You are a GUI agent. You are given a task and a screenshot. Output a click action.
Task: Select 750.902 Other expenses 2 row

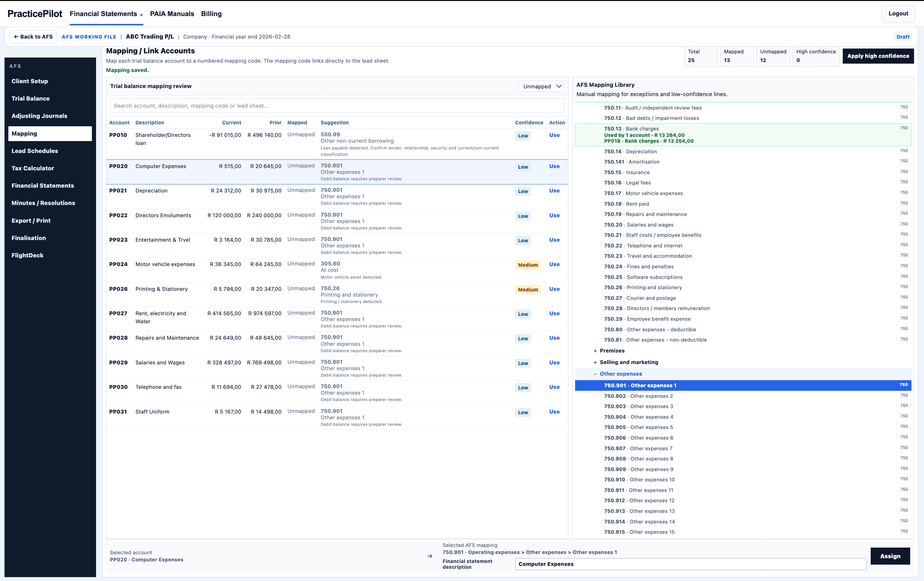pos(743,396)
